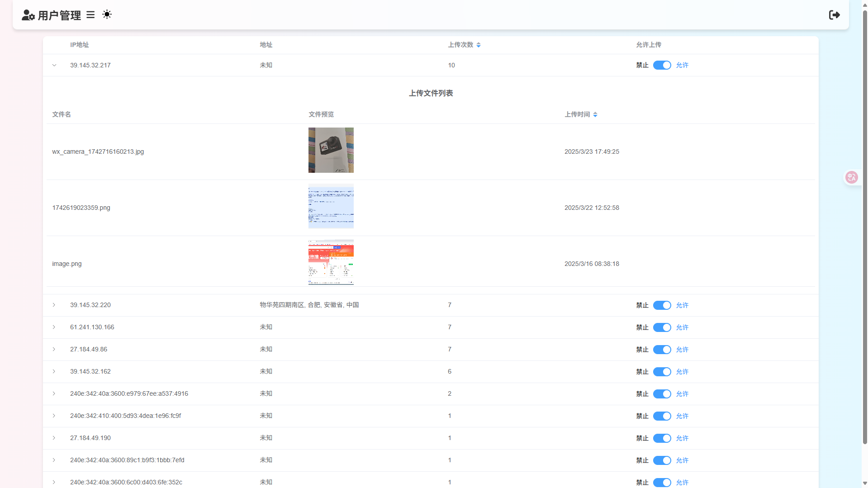This screenshot has height=488, width=868.
Task: Click scrollbar down arrow at bottom right
Action: (x=865, y=483)
